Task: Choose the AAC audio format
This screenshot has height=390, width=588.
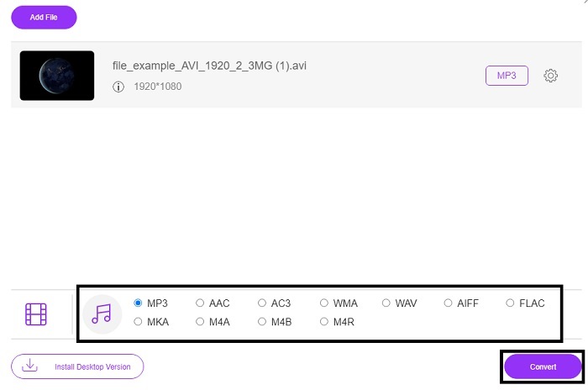Action: coord(200,303)
